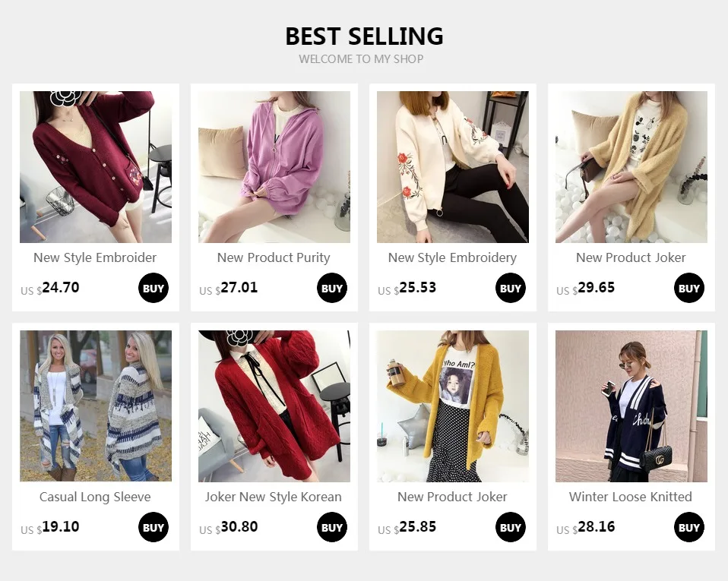
Task: View the cream floral embroidered jacket image
Action: [453, 167]
